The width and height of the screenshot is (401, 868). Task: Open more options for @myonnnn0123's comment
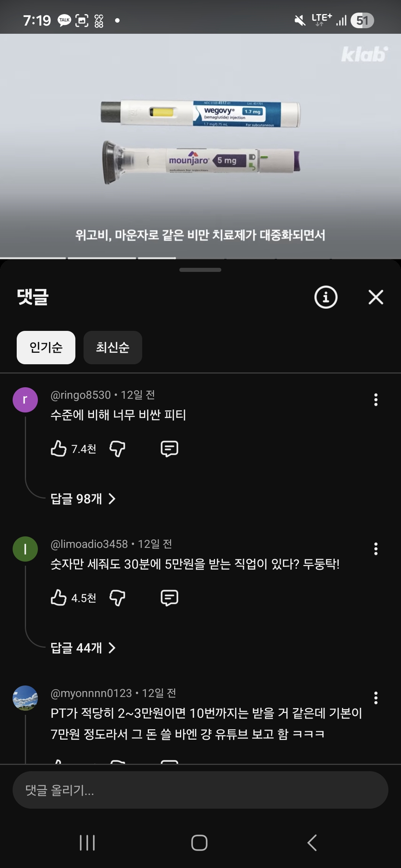(376, 698)
